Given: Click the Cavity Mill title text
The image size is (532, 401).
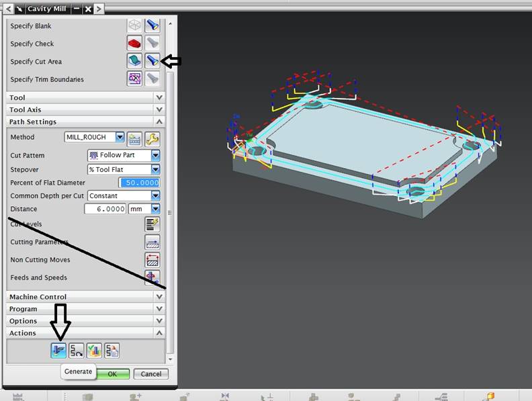Looking at the screenshot, I should 47,9.
